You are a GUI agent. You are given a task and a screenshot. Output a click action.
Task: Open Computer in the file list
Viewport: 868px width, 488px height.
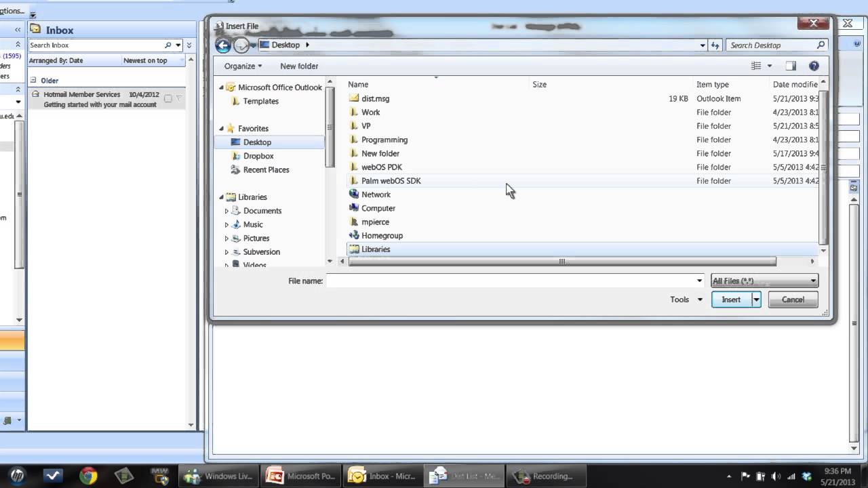point(378,208)
